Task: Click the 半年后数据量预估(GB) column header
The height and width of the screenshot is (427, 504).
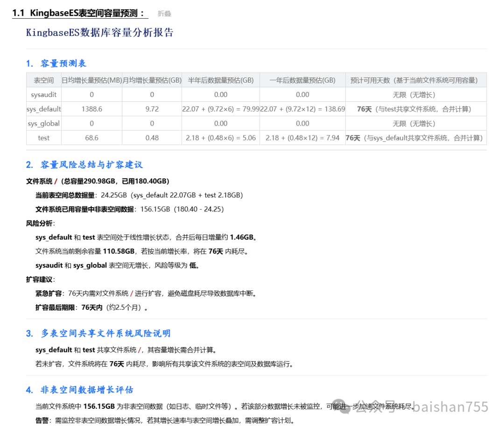Action: click(x=221, y=80)
